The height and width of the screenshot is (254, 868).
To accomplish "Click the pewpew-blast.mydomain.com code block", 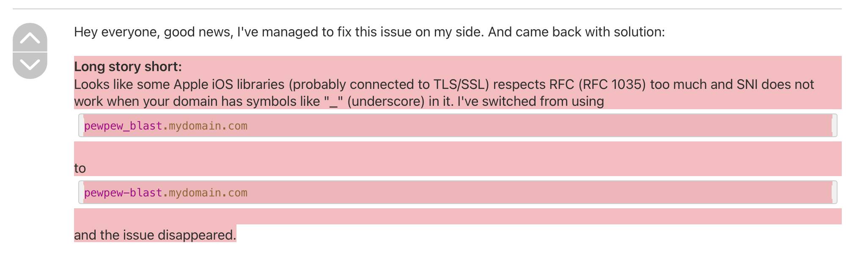I will [165, 192].
